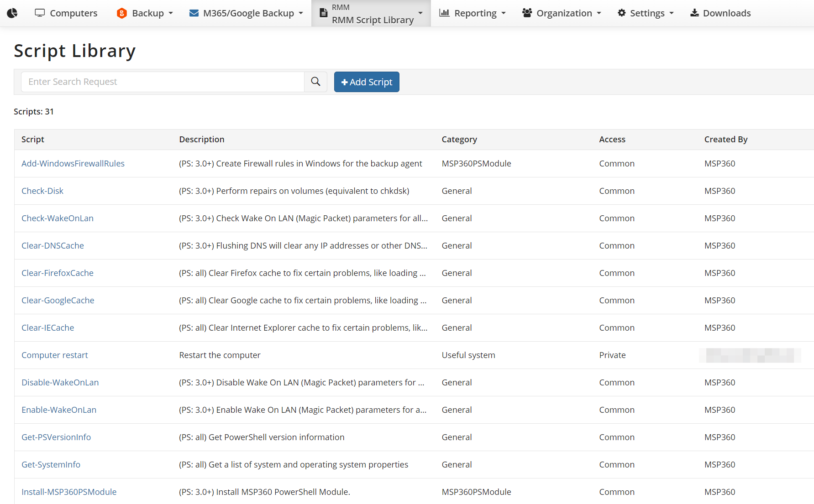Click the Access column header
The width and height of the screenshot is (814, 504).
pos(612,139)
